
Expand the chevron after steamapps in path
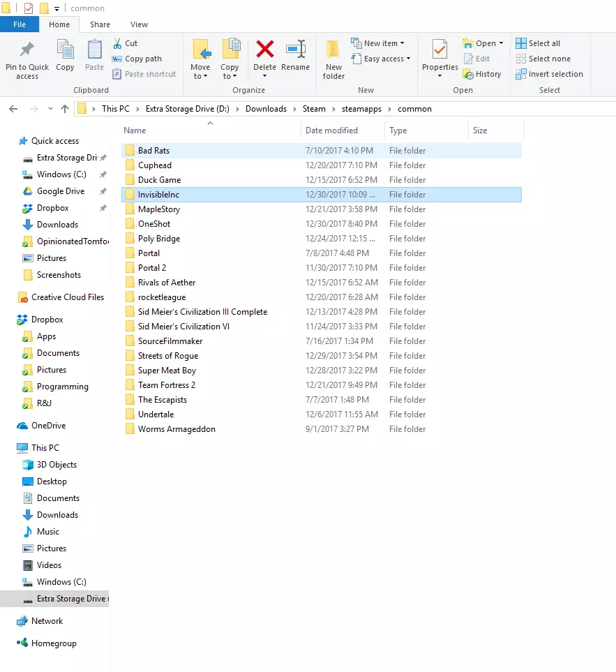pyautogui.click(x=389, y=109)
